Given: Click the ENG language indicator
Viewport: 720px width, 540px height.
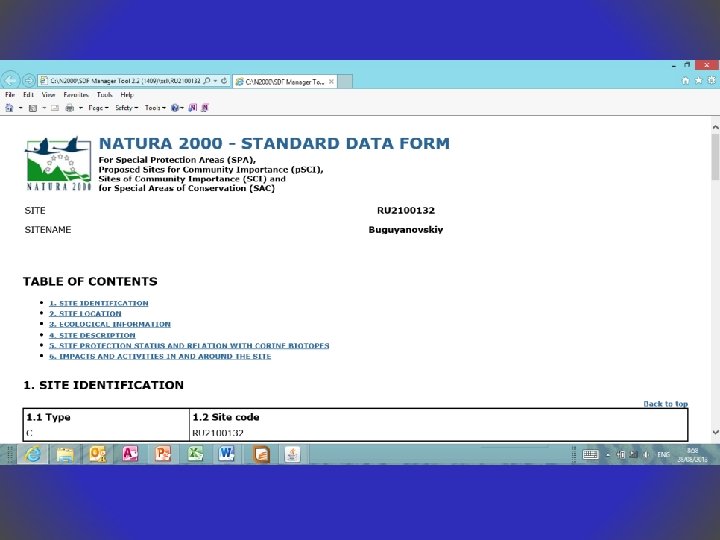Looking at the screenshot, I should 664,455.
